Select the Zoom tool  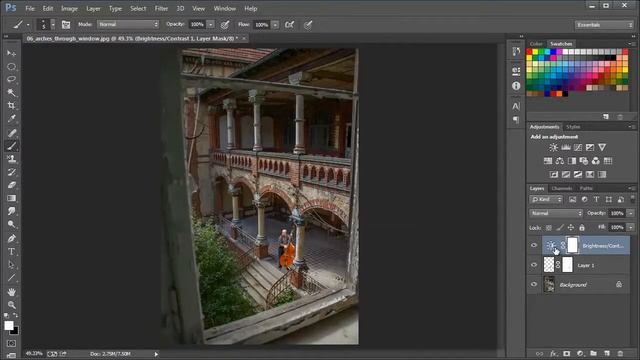pyautogui.click(x=11, y=305)
